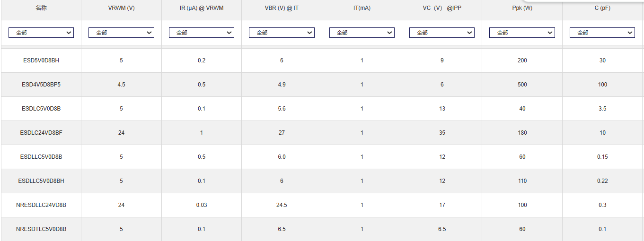Click the 名称 column header
The image size is (644, 241).
(x=41, y=8)
